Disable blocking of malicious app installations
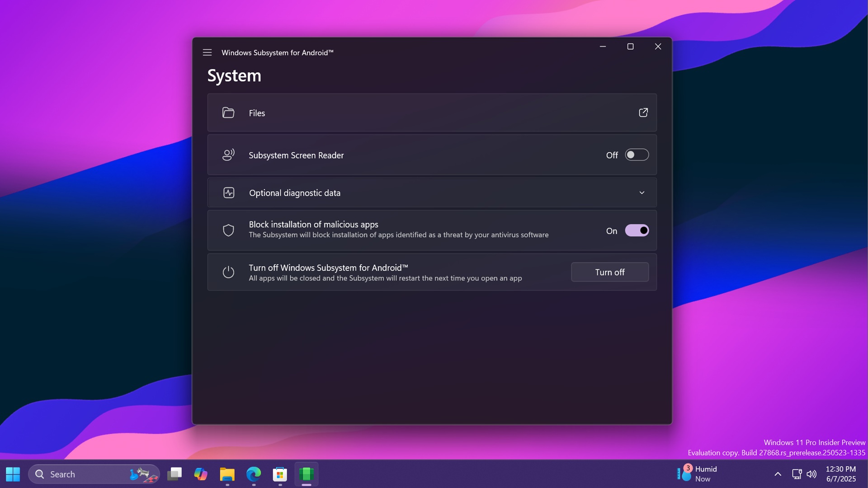This screenshot has width=868, height=488. 637,230
